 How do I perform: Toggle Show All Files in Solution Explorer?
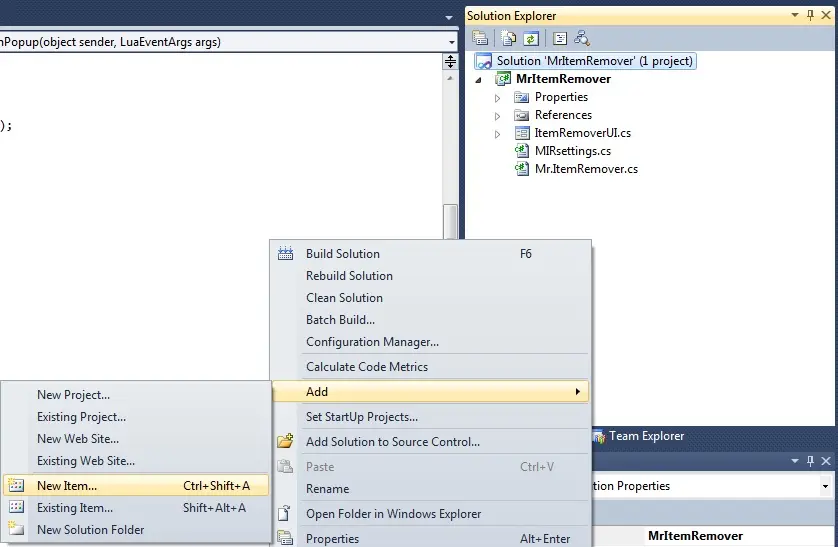pos(508,38)
